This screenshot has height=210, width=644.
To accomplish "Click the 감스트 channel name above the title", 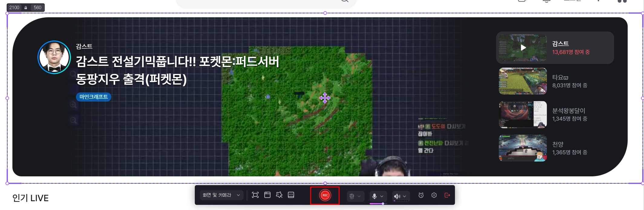I will coord(84,46).
